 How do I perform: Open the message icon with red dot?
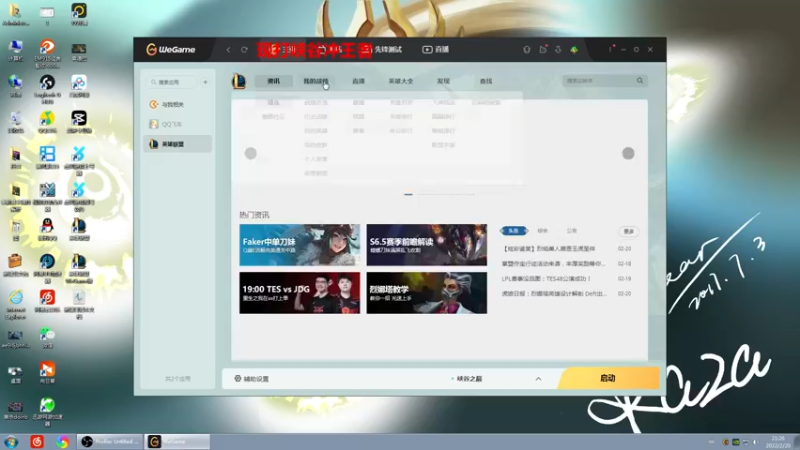click(543, 49)
